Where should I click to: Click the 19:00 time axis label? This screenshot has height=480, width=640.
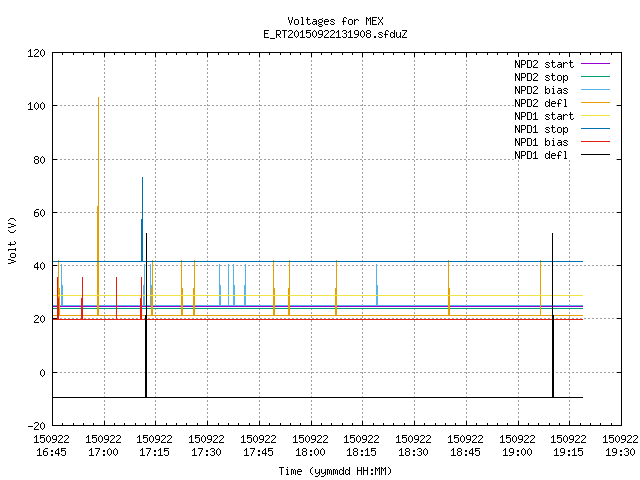pos(517,453)
